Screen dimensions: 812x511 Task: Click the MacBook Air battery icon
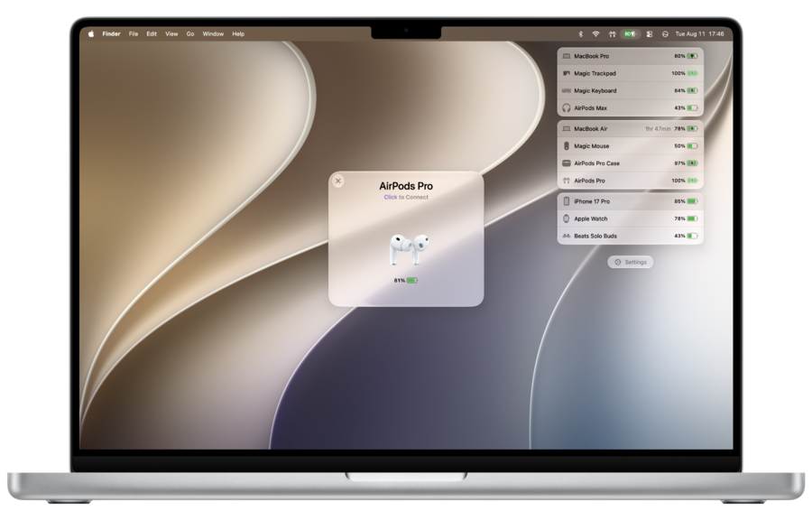pos(692,128)
